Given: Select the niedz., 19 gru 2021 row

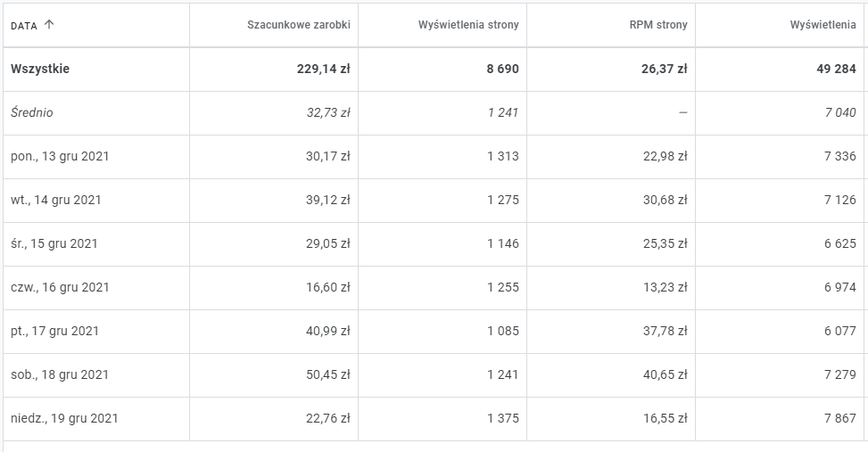Looking at the screenshot, I should 64,419.
